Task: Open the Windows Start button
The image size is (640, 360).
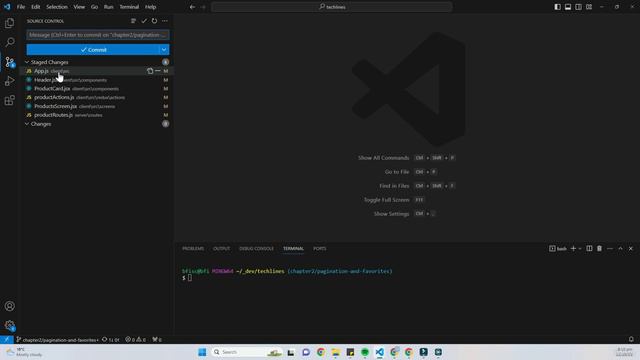Action: (x=202, y=352)
